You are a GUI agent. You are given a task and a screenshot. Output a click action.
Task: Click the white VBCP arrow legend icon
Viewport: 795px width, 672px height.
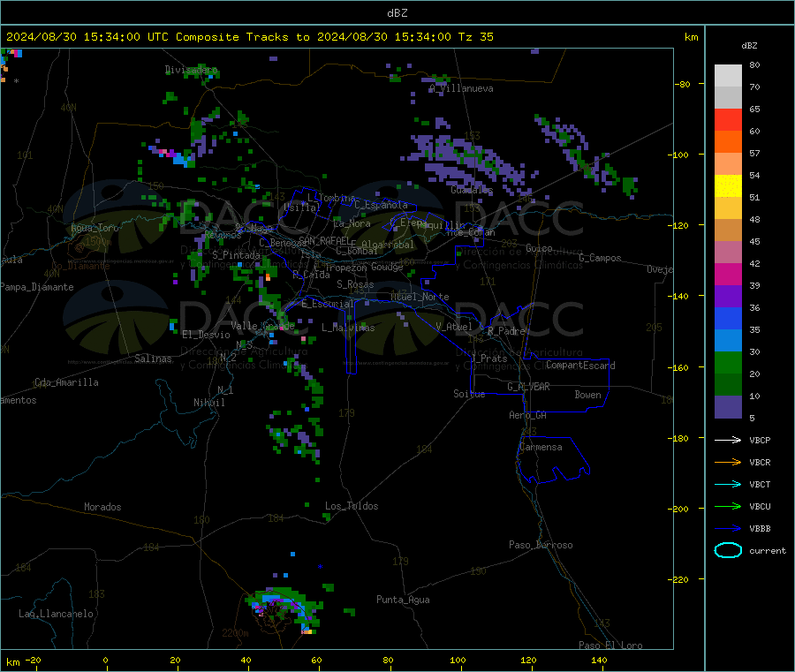tap(728, 440)
